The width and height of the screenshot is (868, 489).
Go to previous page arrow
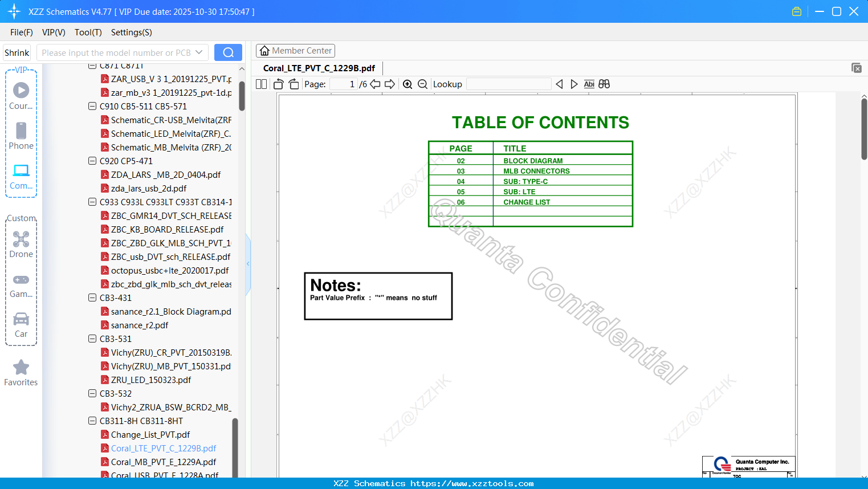pyautogui.click(x=375, y=84)
